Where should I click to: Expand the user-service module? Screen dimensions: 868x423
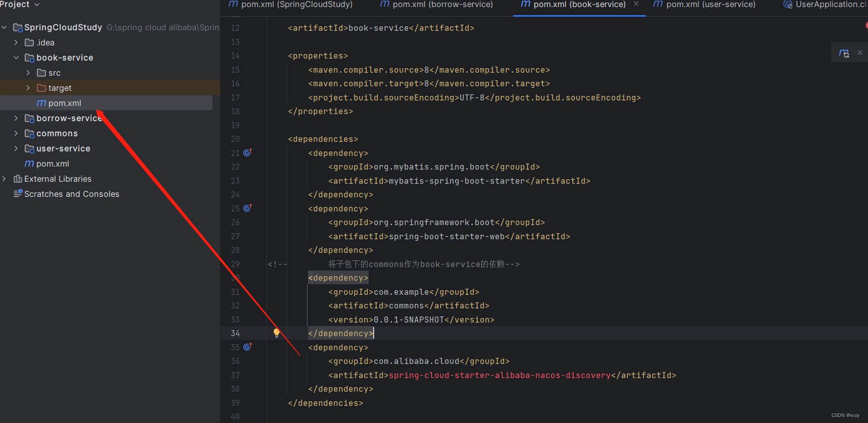click(16, 148)
